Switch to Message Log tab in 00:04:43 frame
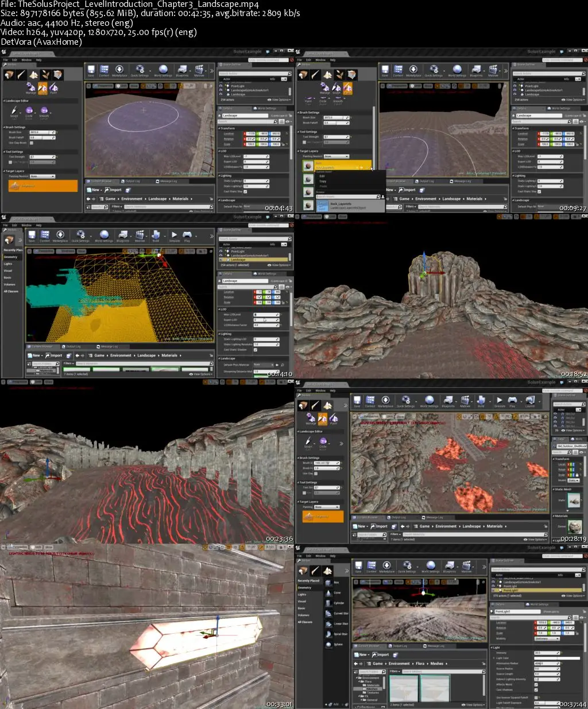 pyautogui.click(x=167, y=181)
